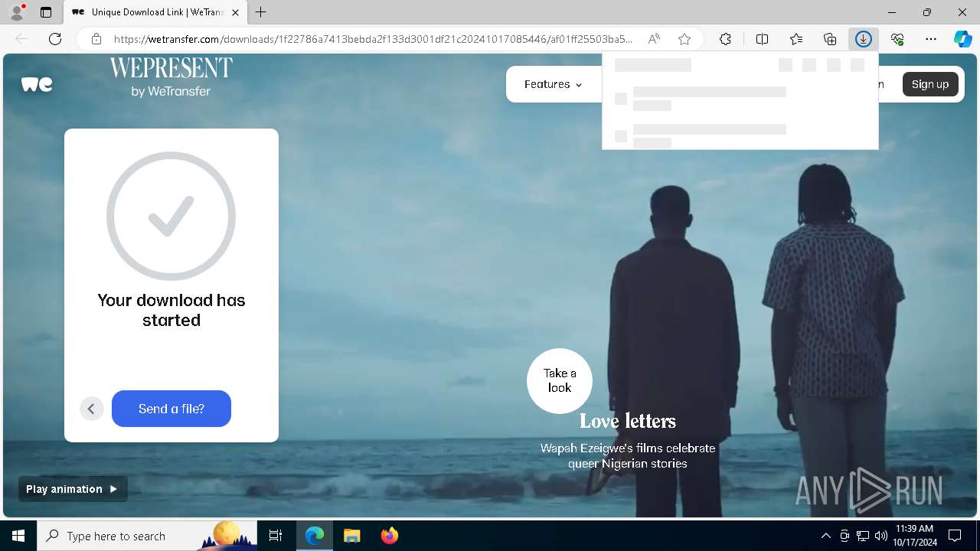
Task: Open the Downloads toolbar button
Action: 864,39
